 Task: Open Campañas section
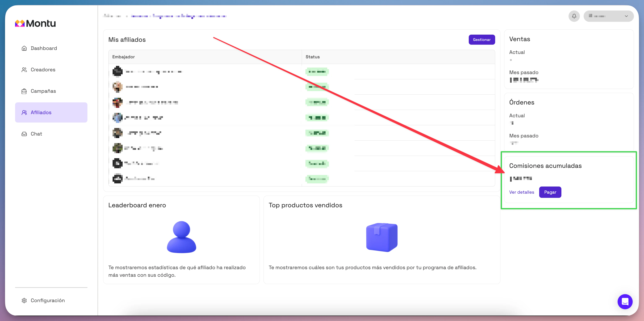point(51,91)
